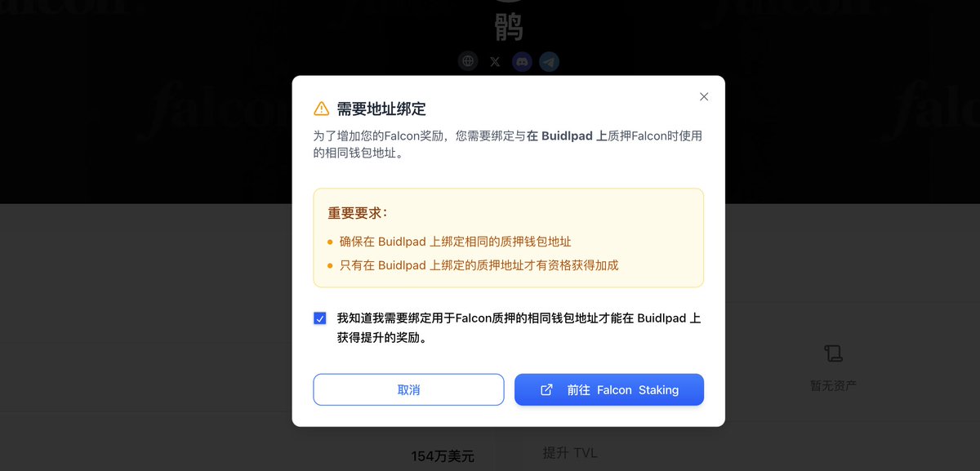Screen dimensions: 980x471
Task: Go to 前往 Falcon Staking
Action: (609, 389)
